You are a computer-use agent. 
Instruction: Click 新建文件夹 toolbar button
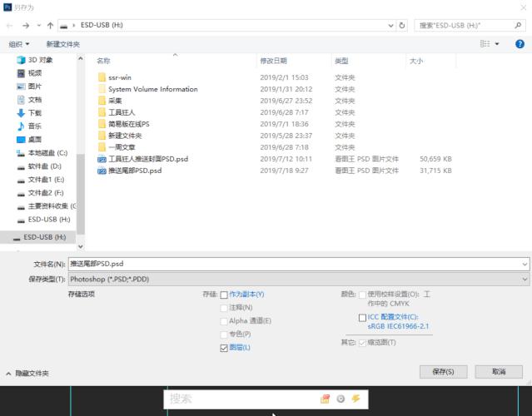[x=63, y=44]
